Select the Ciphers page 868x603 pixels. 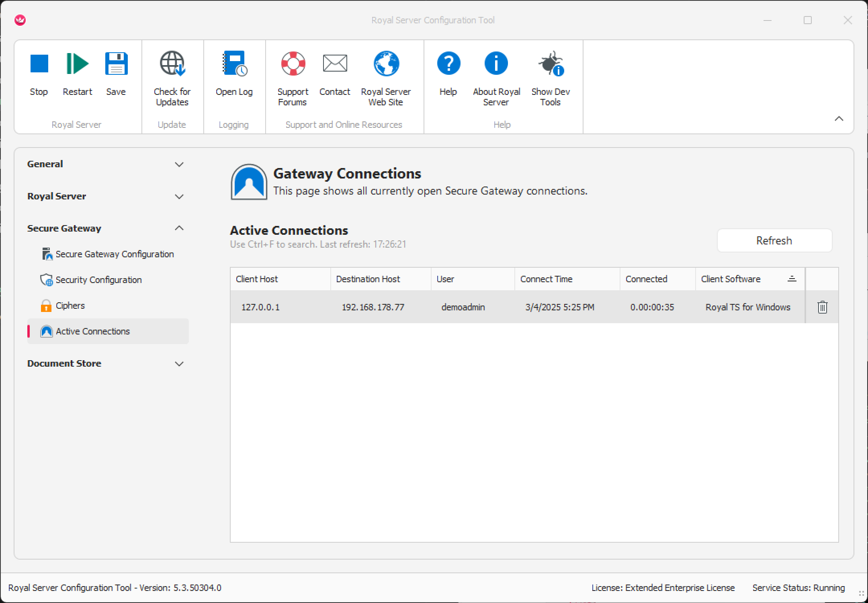(70, 306)
